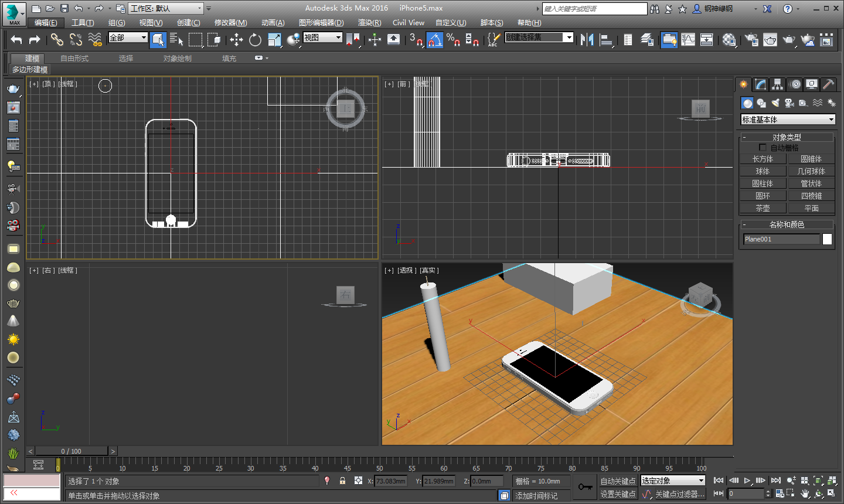
Task: Toggle 自动关键点 auto key mode
Action: click(618, 481)
